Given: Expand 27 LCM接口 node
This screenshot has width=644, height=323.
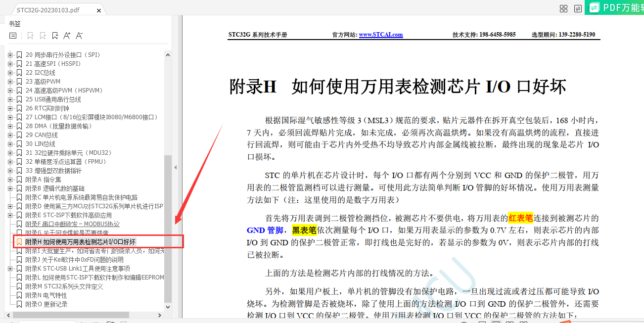Looking at the screenshot, I should 10,117.
